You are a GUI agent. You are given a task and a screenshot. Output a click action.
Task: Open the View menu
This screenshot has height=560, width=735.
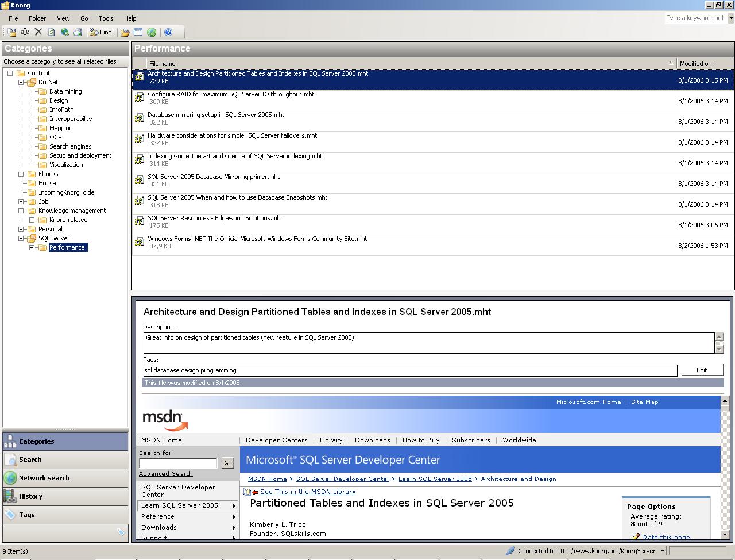63,18
